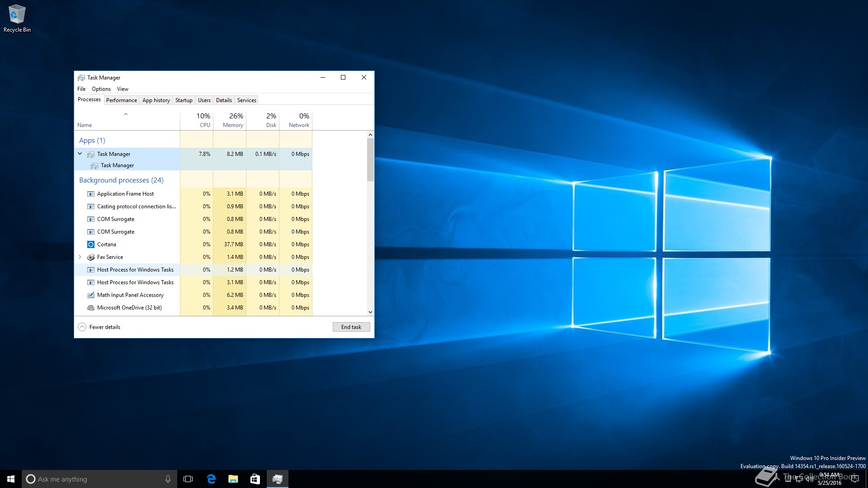Click the End task button

click(x=351, y=327)
